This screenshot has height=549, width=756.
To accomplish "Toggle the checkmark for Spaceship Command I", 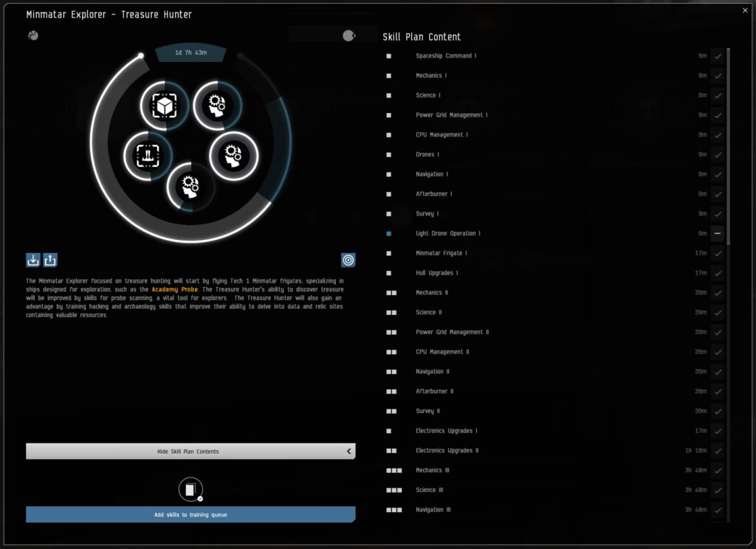I will (717, 56).
